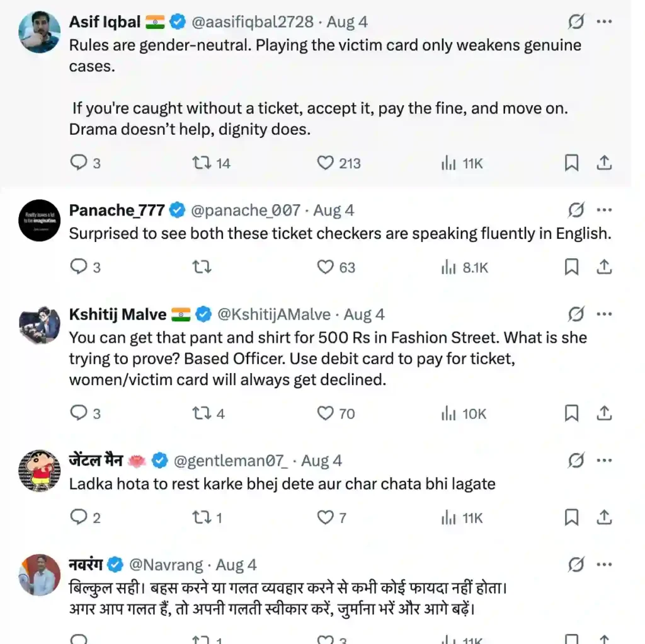Screen dimensions: 645x644
Task: Retweet Asif Iqbal's post
Action: coord(202,163)
